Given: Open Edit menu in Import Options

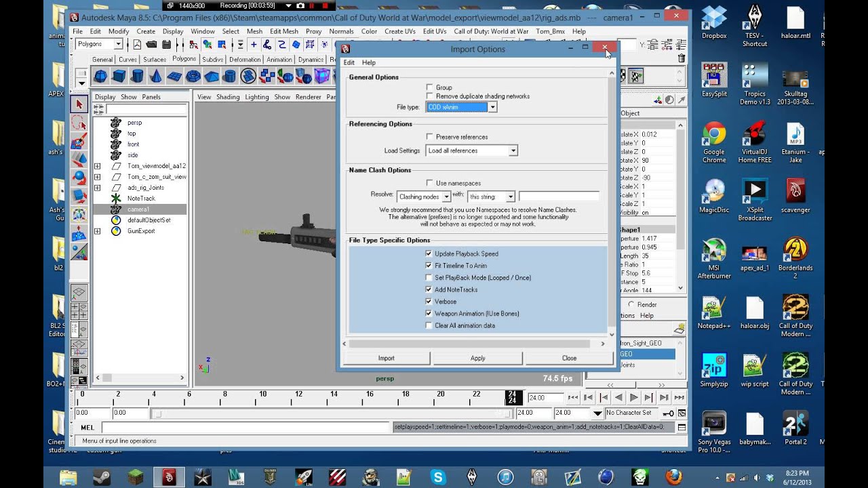Looking at the screenshot, I should click(349, 62).
